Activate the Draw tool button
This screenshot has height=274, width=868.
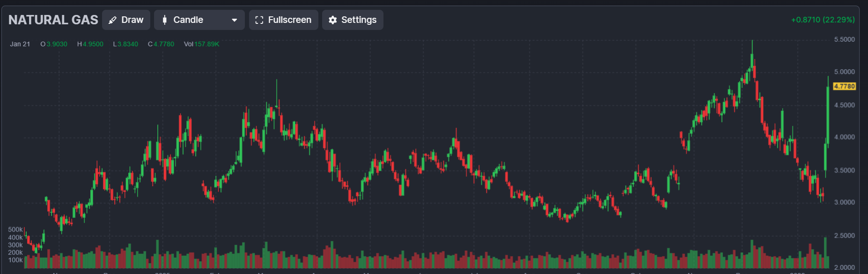pos(126,20)
